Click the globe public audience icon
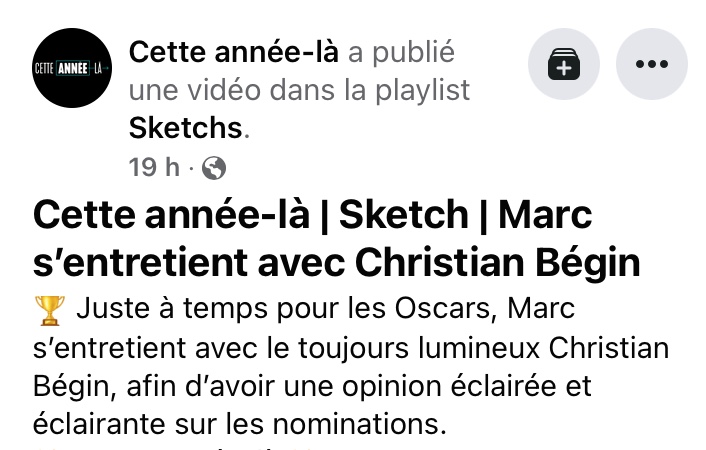 pyautogui.click(x=214, y=168)
